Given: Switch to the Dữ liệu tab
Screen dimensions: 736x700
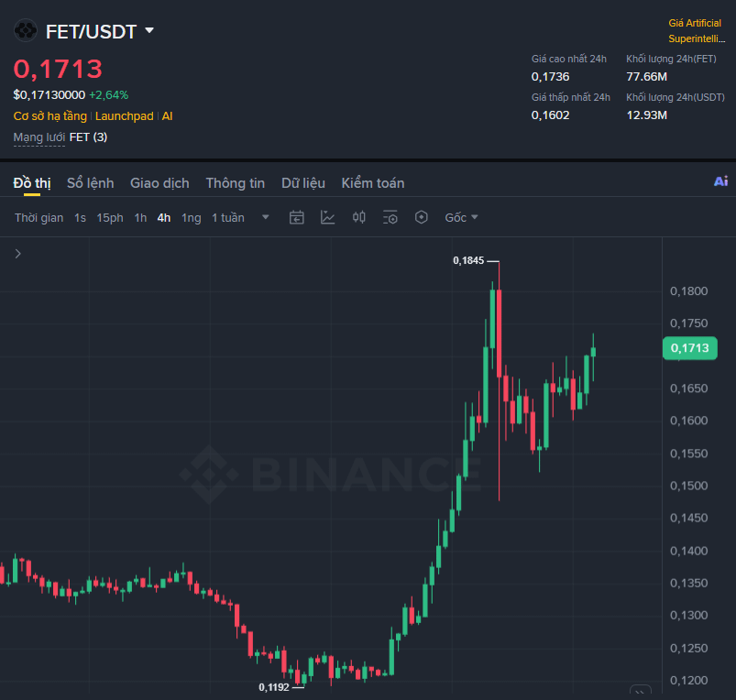Looking at the screenshot, I should tap(303, 183).
